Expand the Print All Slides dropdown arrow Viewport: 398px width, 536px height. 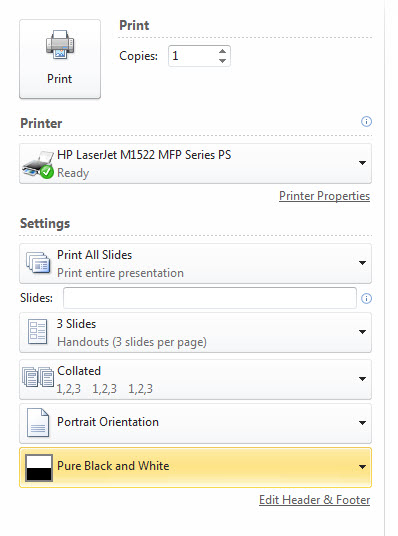click(x=362, y=263)
